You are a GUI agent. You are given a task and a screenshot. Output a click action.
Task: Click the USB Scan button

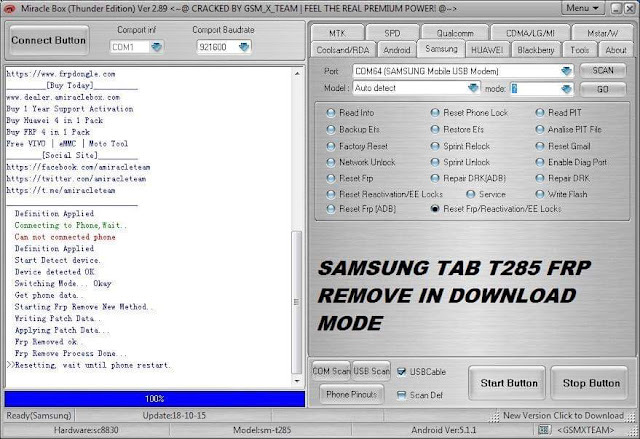tap(371, 371)
